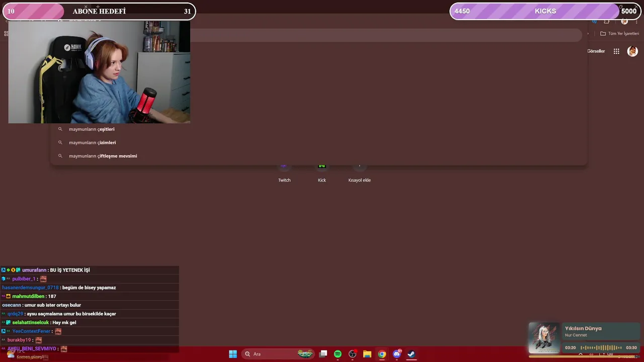Open Discord from the taskbar
The height and width of the screenshot is (362, 644).
tap(397, 354)
